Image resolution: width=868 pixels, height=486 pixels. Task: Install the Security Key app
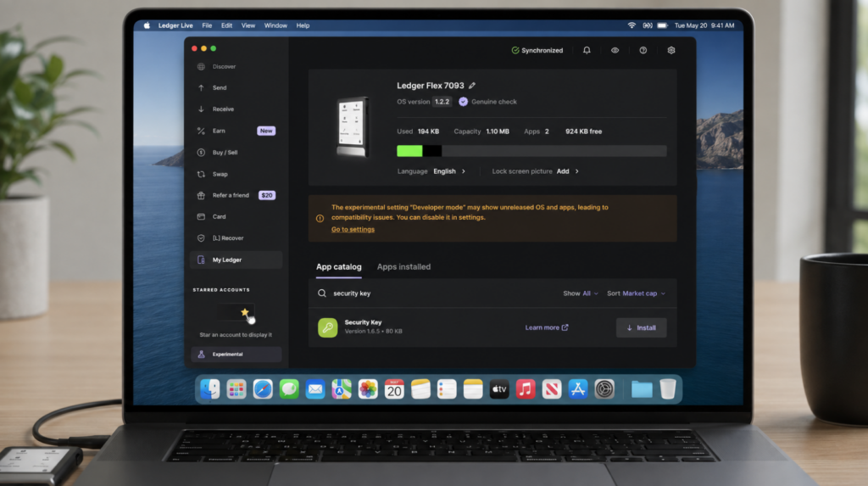tap(641, 327)
